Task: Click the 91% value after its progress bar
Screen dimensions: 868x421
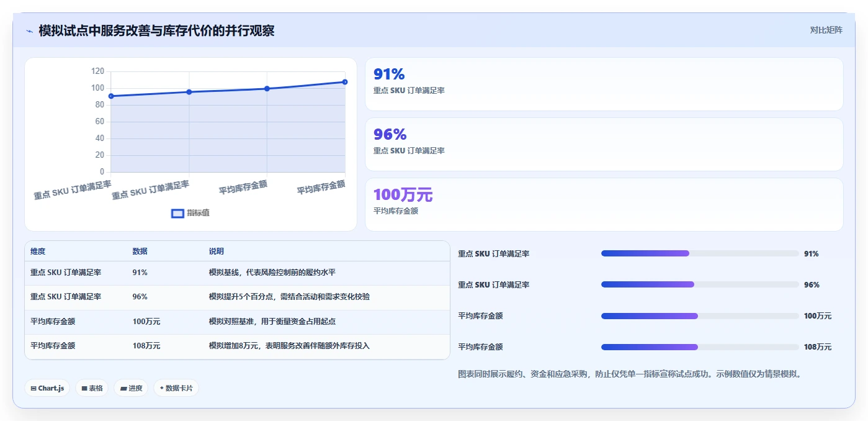Action: pos(812,254)
